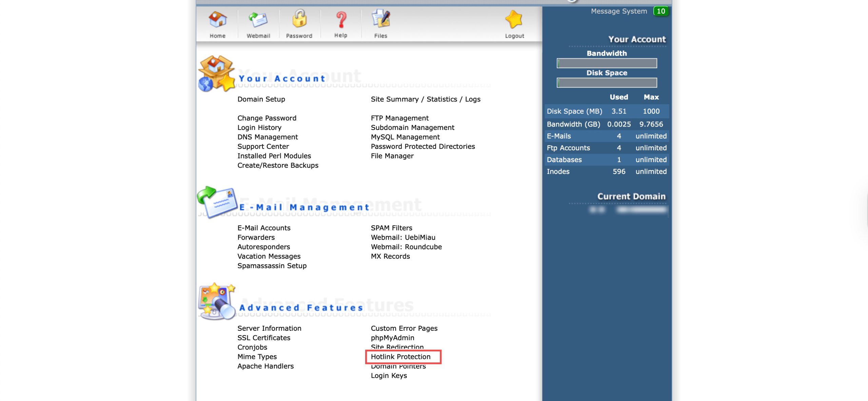Go to Domain Setup
Viewport: 868px width, 401px height.
point(261,99)
